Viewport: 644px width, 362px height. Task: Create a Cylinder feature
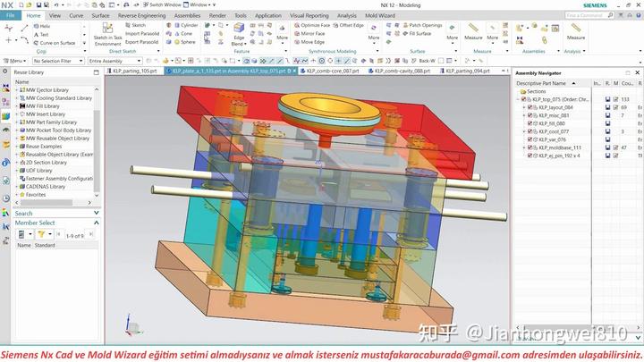(x=186, y=25)
